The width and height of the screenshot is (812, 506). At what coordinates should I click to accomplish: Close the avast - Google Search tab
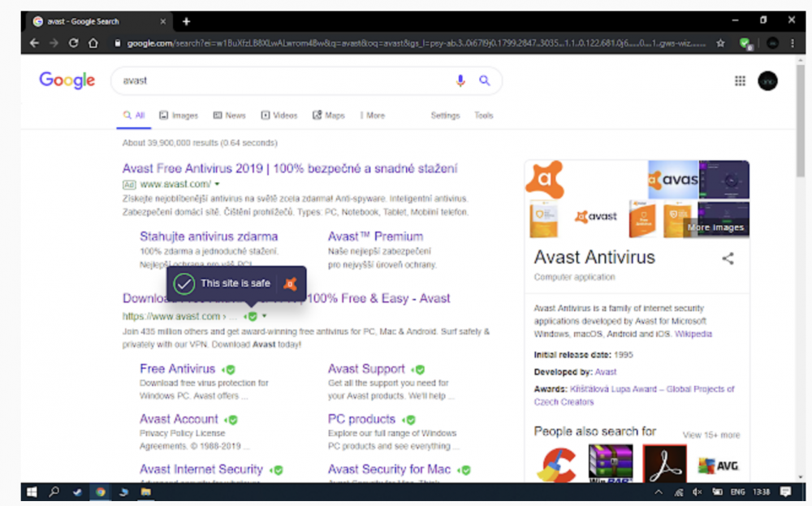pyautogui.click(x=162, y=21)
